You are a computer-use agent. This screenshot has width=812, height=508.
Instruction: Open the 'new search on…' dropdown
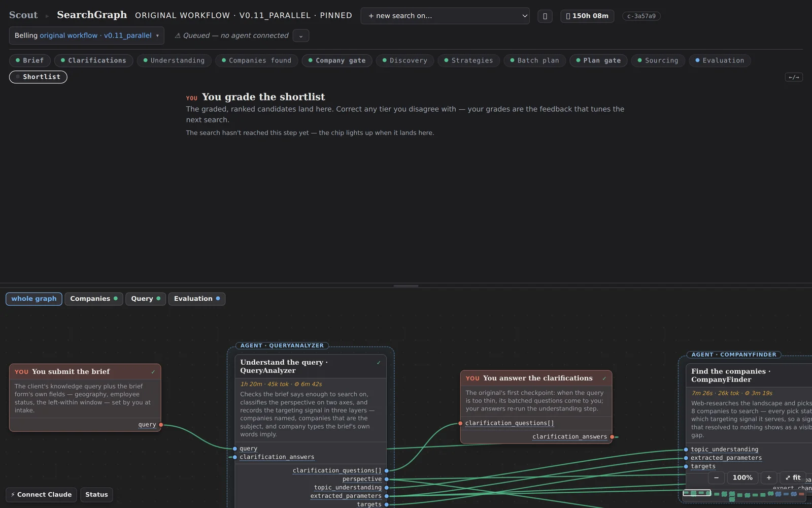click(x=445, y=16)
